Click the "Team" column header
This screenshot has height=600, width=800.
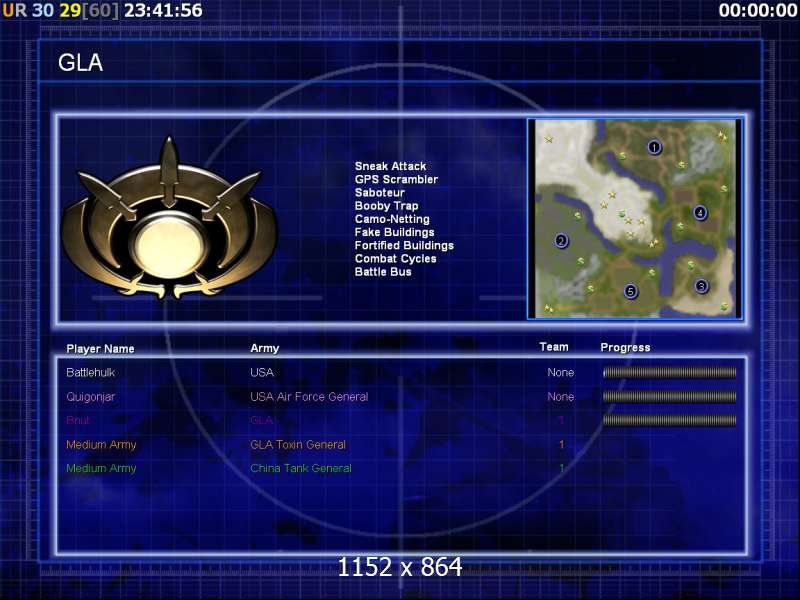pos(554,347)
